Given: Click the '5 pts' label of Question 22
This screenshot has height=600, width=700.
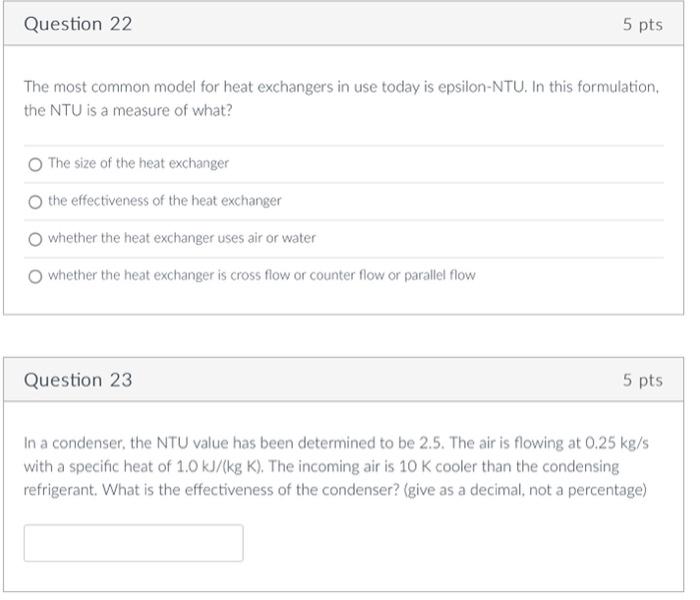Looking at the screenshot, I should point(643,25).
